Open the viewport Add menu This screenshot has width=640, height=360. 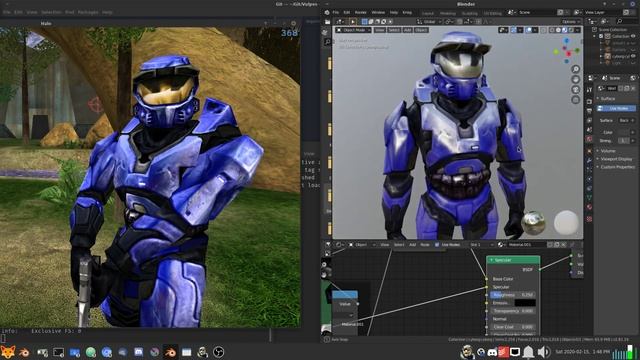click(407, 30)
